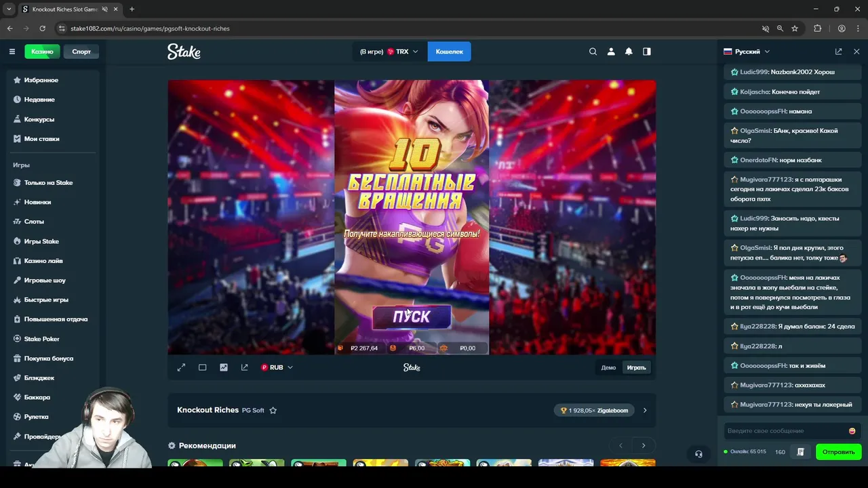Open game in popout window icon

pyautogui.click(x=244, y=367)
